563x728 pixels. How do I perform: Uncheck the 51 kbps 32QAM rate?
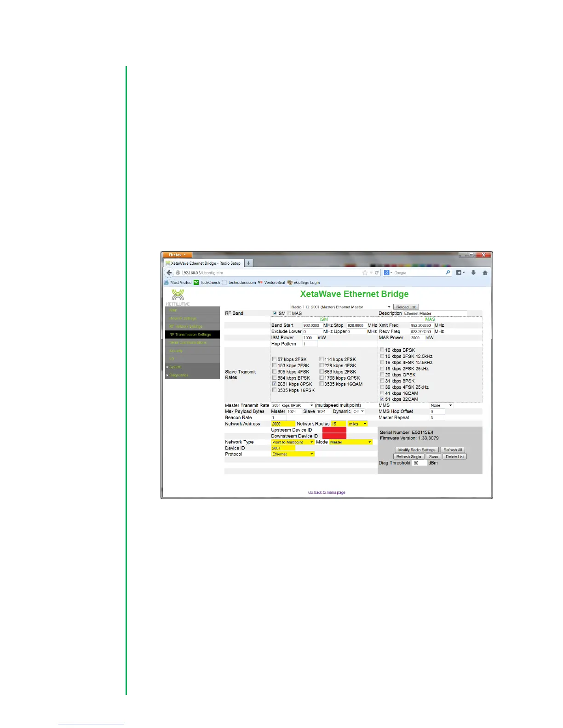(x=382, y=399)
